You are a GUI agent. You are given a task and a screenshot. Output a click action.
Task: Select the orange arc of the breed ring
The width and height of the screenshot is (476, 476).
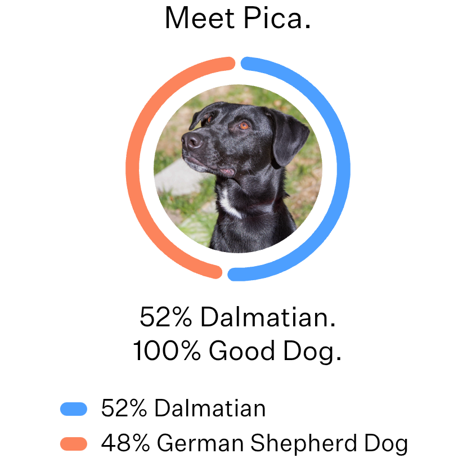click(134, 169)
